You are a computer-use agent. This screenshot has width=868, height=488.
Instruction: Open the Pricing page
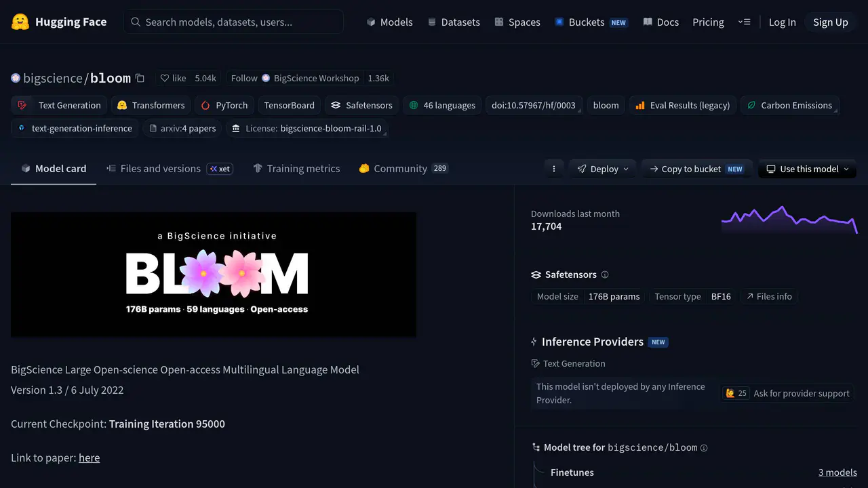tap(708, 22)
